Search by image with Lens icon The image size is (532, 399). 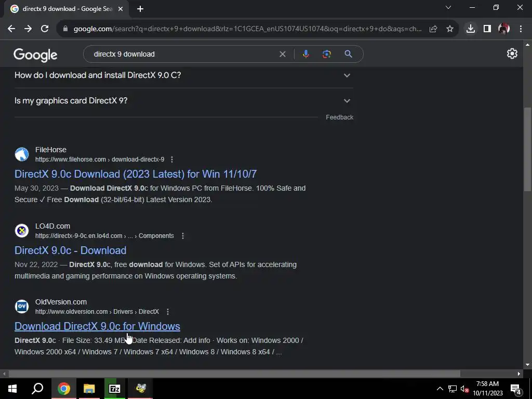(326, 54)
